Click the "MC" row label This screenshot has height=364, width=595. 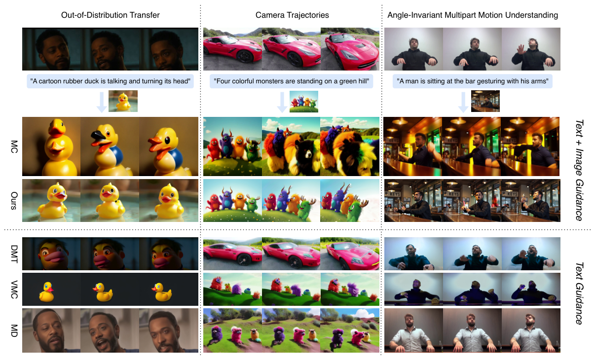coord(13,146)
